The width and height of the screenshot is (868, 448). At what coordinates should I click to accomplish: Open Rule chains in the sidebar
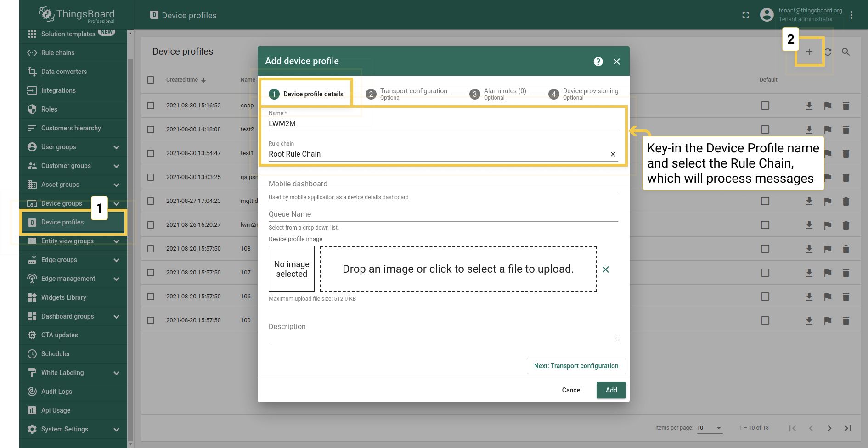73,53
